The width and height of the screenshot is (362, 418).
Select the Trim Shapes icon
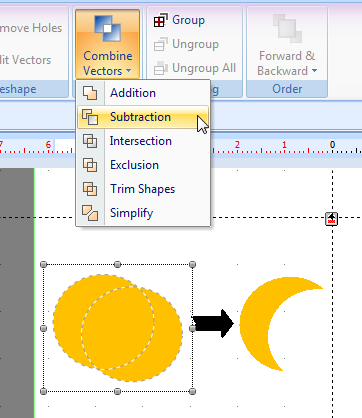coord(90,189)
